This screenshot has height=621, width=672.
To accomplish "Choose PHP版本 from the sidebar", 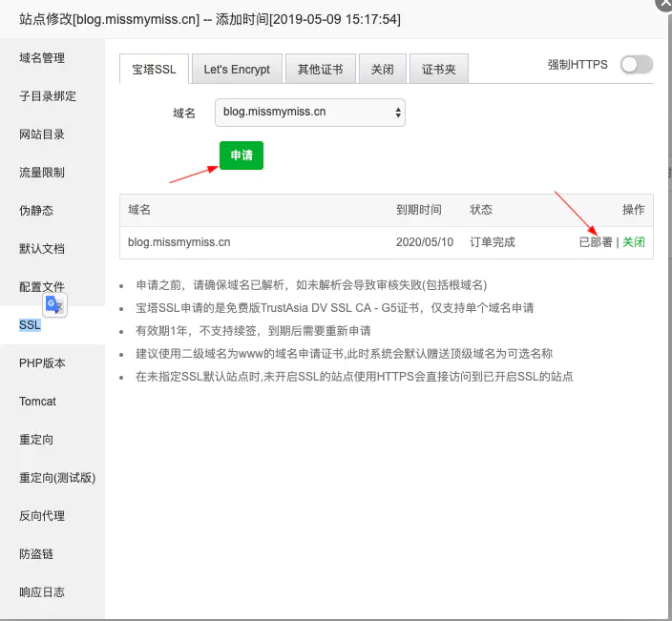I will click(43, 363).
